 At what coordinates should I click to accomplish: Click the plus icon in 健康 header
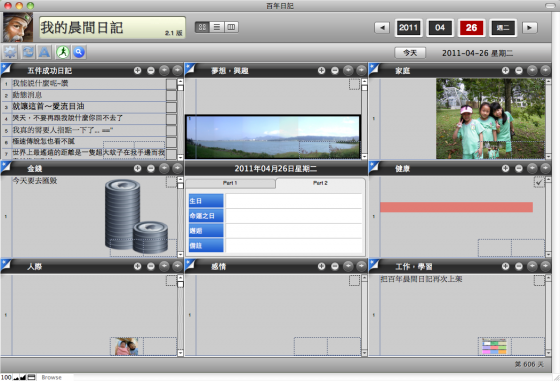[x=505, y=168]
